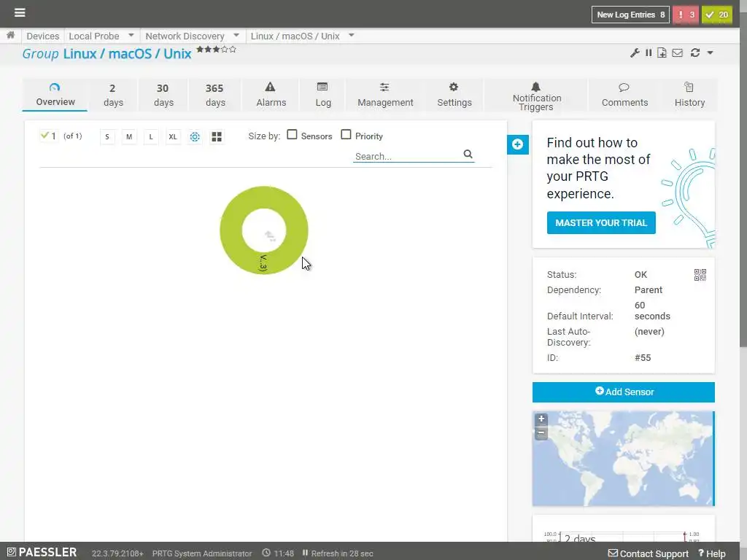
Task: Enable Size by Sensors checkbox
Action: (x=292, y=135)
